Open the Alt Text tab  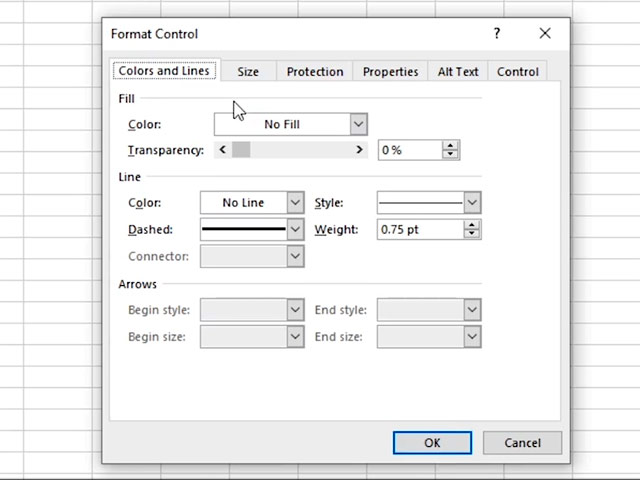[458, 72]
